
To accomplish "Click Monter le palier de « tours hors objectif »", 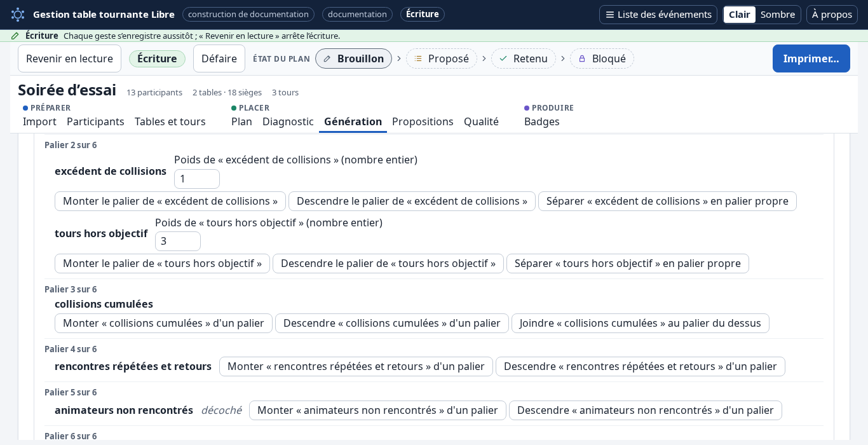I will [162, 263].
